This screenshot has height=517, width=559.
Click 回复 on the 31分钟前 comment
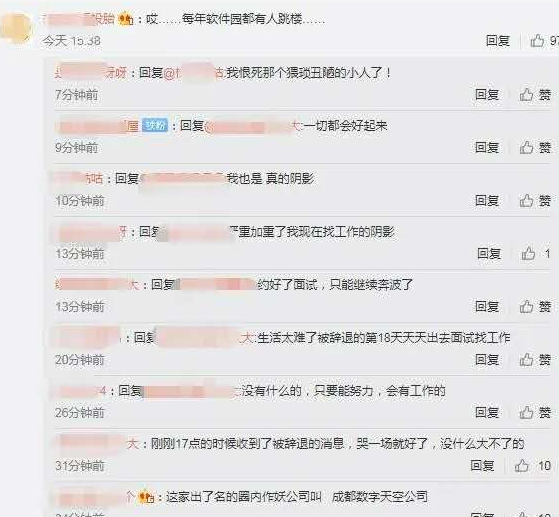pos(482,466)
